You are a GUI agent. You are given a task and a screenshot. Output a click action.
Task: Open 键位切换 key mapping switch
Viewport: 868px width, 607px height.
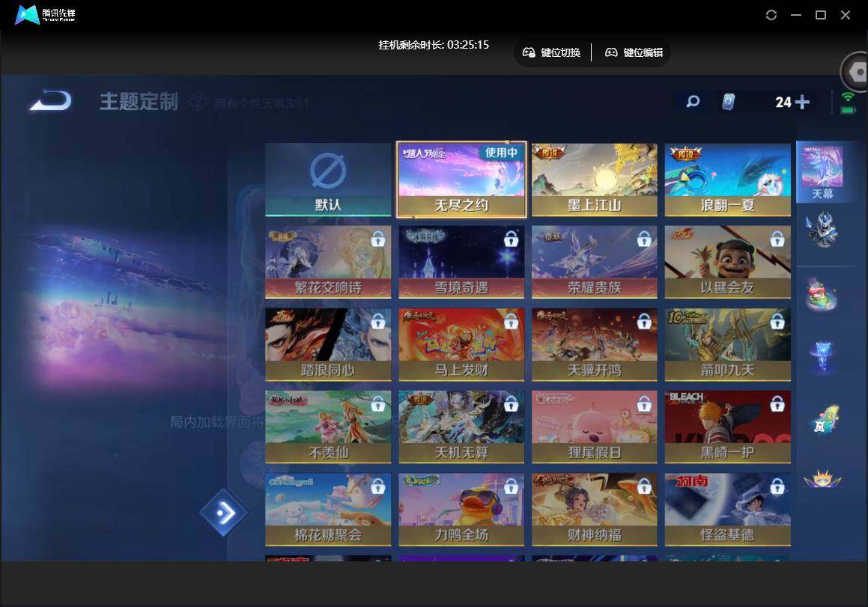tap(551, 52)
